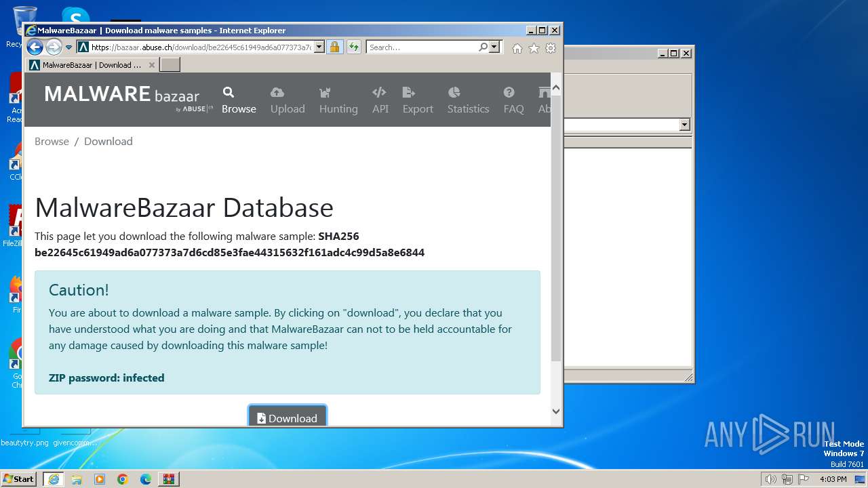Screen dimensions: 868x488
Task: Open the Upload nav item
Action: pos(288,100)
